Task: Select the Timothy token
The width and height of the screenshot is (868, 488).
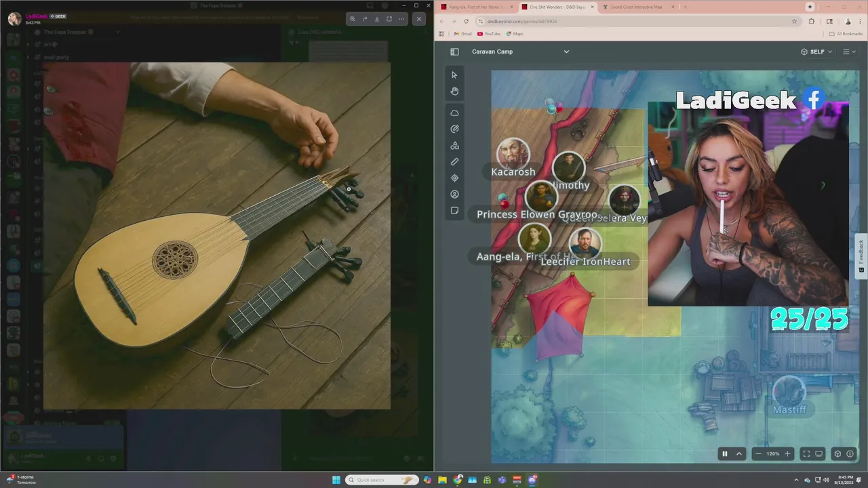Action: click(569, 167)
